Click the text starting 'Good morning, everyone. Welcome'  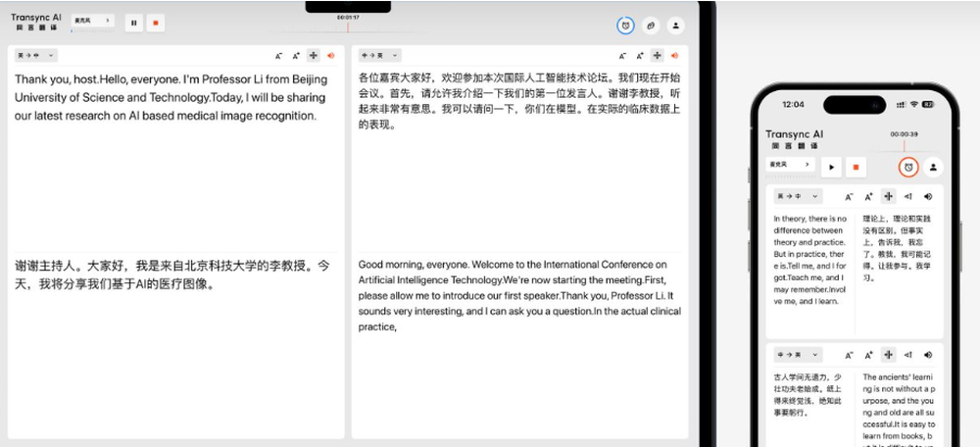(x=519, y=295)
